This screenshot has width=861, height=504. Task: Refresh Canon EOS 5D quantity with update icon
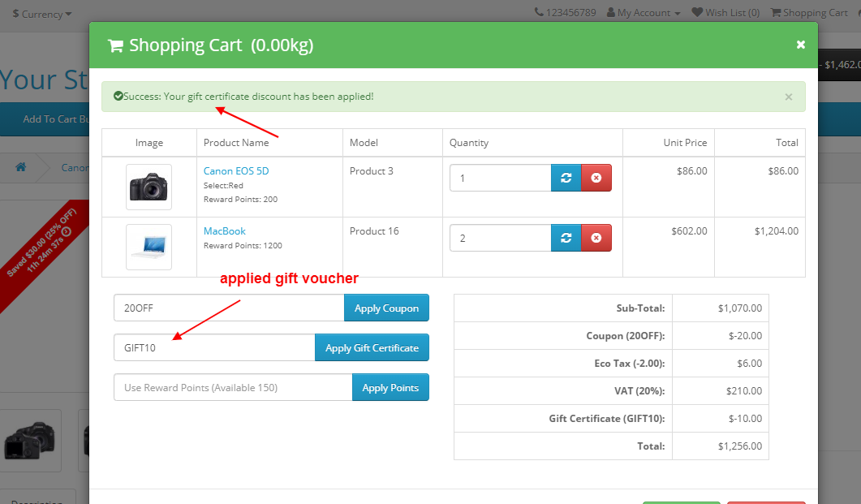566,177
